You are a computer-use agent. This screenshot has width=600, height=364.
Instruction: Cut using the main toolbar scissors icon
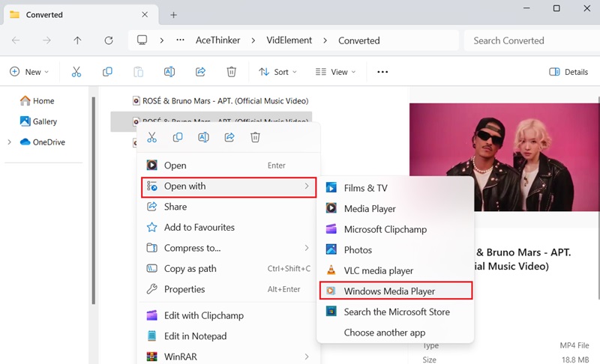(x=76, y=72)
